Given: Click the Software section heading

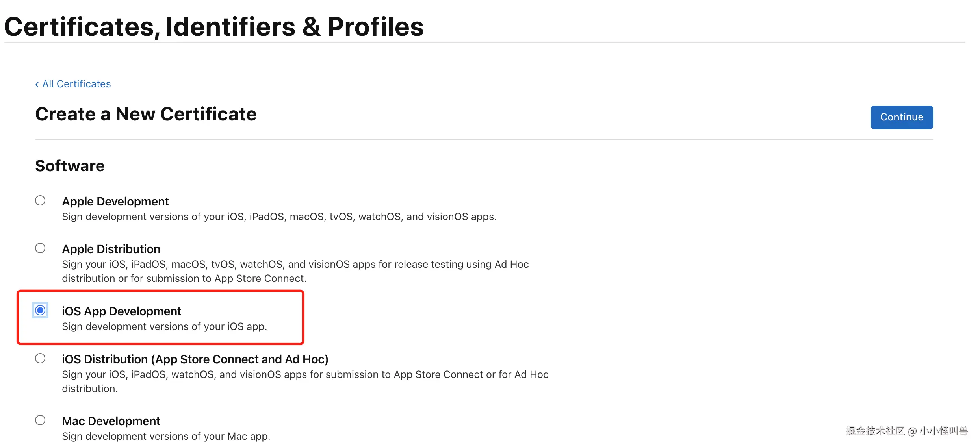Looking at the screenshot, I should coord(70,166).
